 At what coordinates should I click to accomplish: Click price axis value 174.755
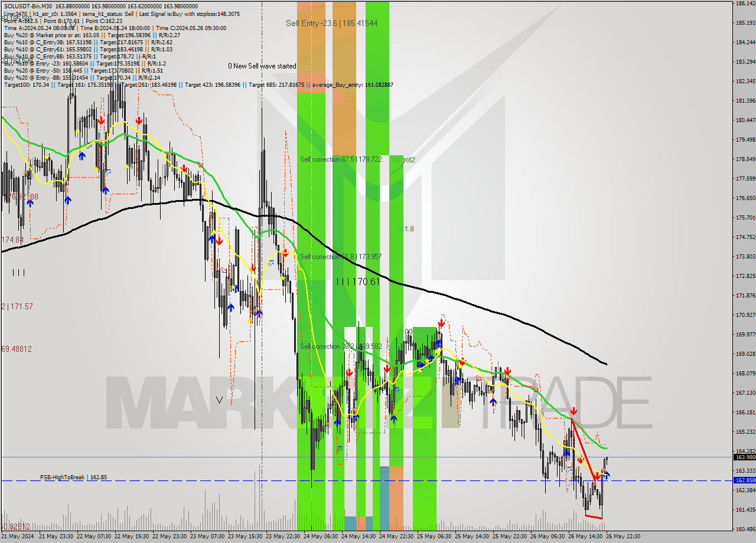[745, 237]
